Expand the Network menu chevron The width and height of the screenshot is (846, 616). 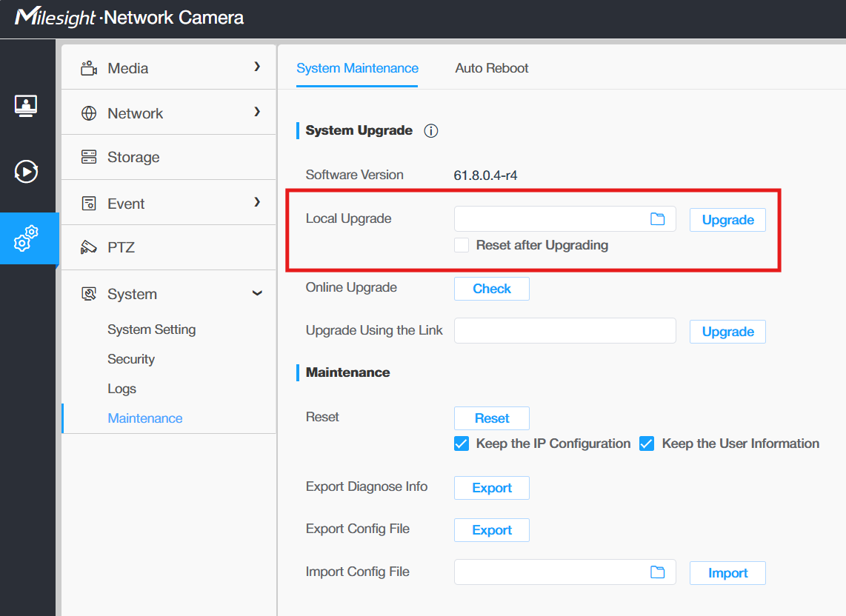[257, 112]
